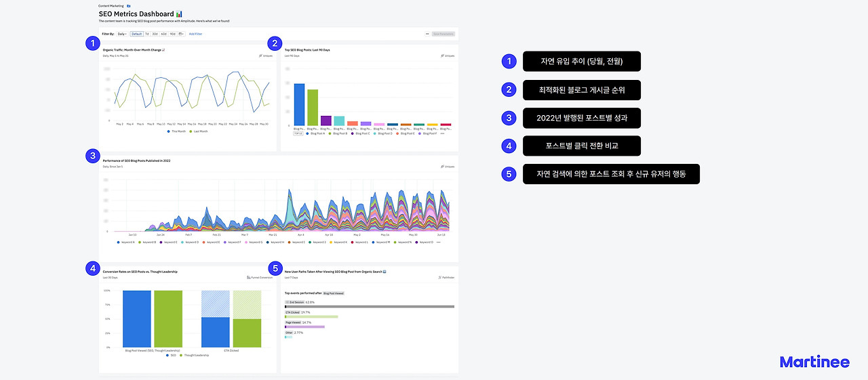Click the End Session path bar
The image size is (868, 380).
pos(370,306)
